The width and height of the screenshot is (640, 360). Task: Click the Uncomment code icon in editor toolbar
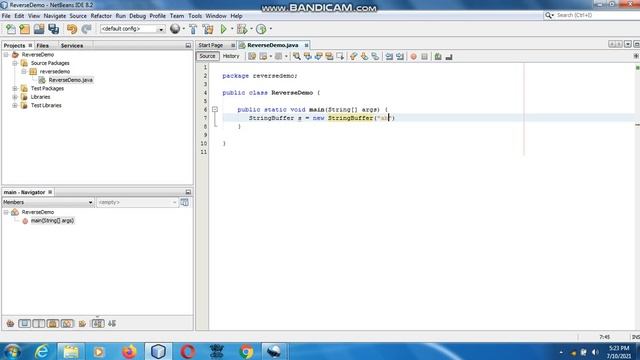click(x=449, y=57)
